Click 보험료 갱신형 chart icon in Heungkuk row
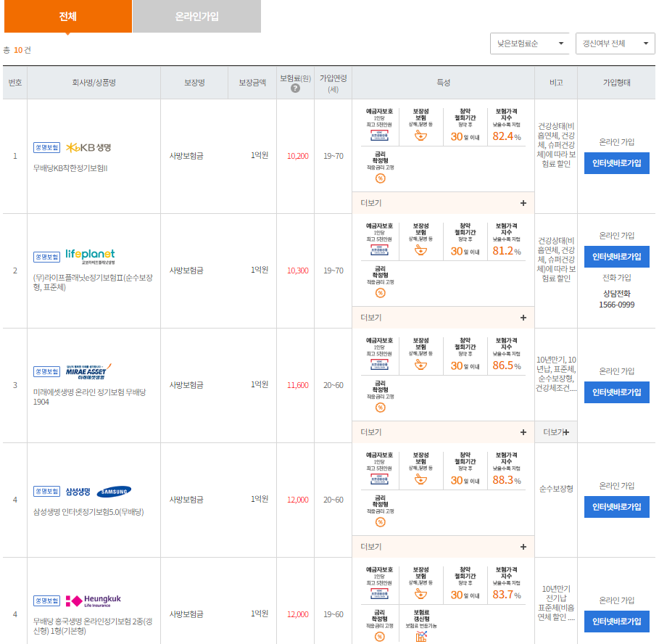The image size is (659, 644). pyautogui.click(x=421, y=637)
